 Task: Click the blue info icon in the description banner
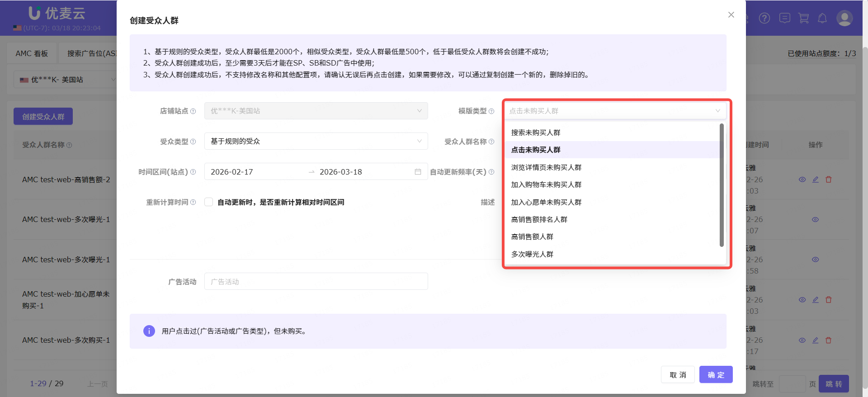[x=149, y=331]
